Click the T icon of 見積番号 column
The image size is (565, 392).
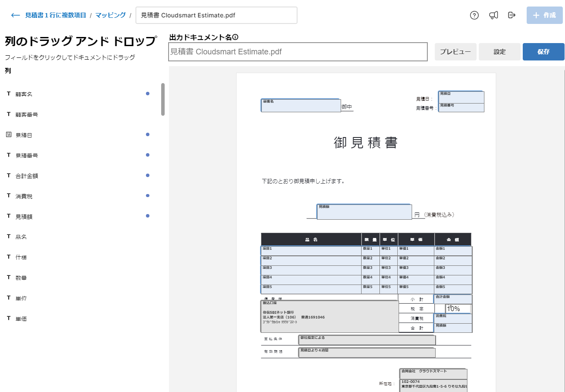[8, 155]
